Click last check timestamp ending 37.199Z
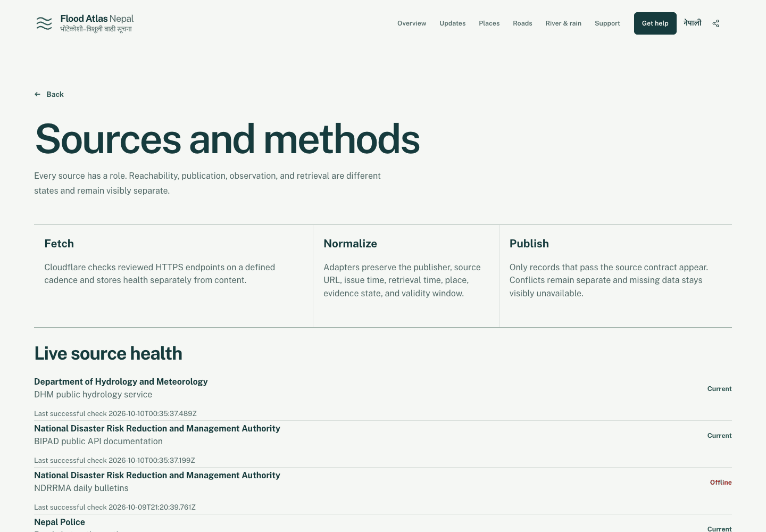 114,460
